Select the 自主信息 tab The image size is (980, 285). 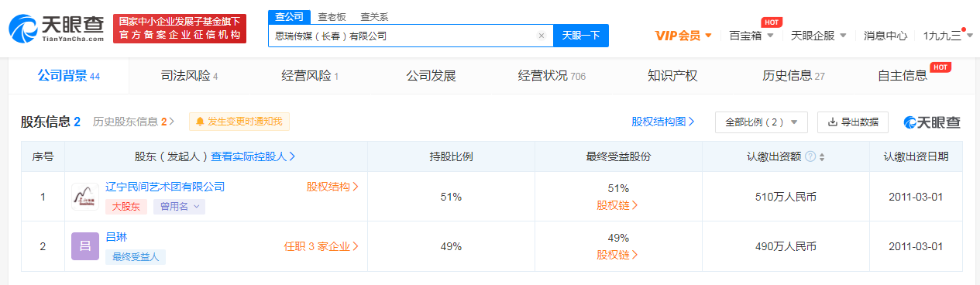(903, 76)
